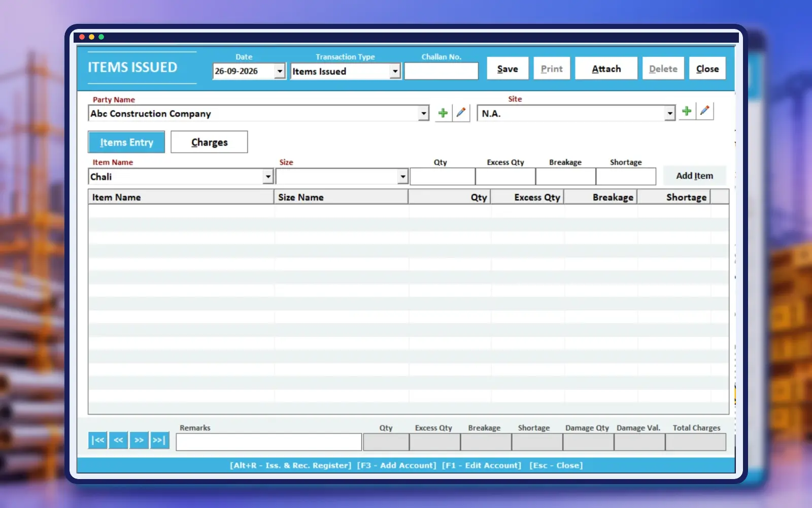The width and height of the screenshot is (812, 508).
Task: Add a new party with green plus
Action: [x=443, y=113]
